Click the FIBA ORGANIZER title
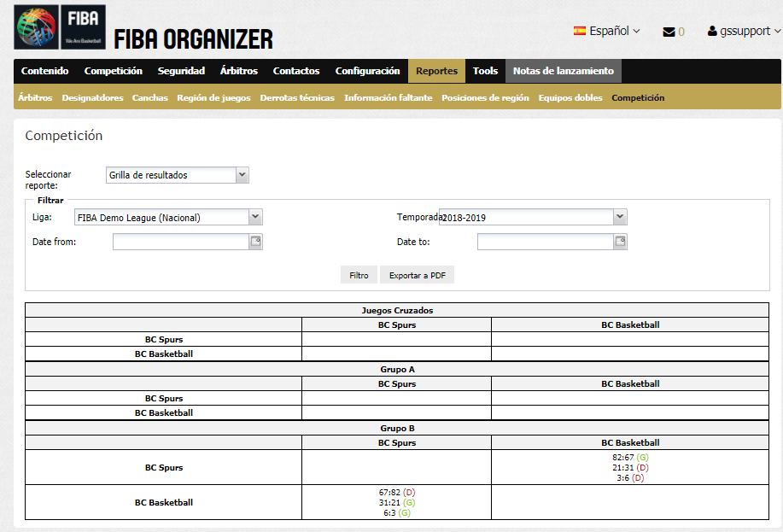 193,39
